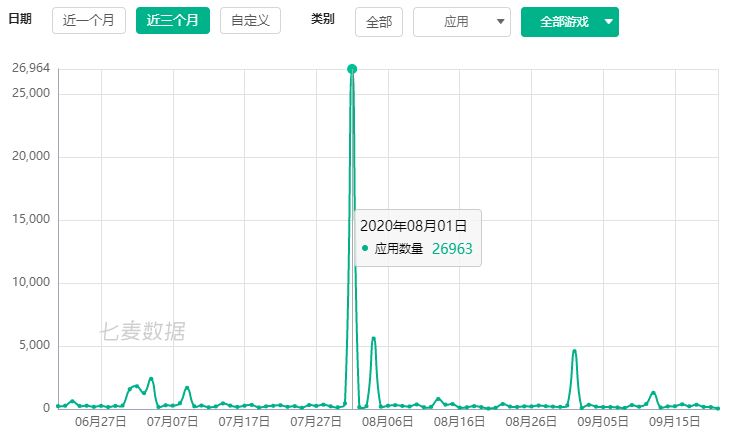732x437 pixels.
Task: Click the 26,964 y-axis maximum label
Action: point(31,68)
